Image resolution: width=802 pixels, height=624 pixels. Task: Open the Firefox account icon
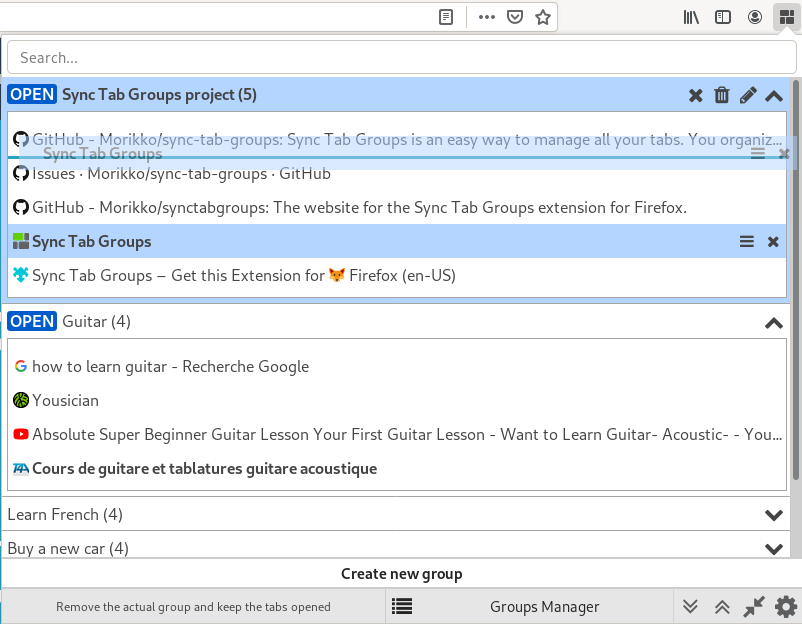coord(754,17)
